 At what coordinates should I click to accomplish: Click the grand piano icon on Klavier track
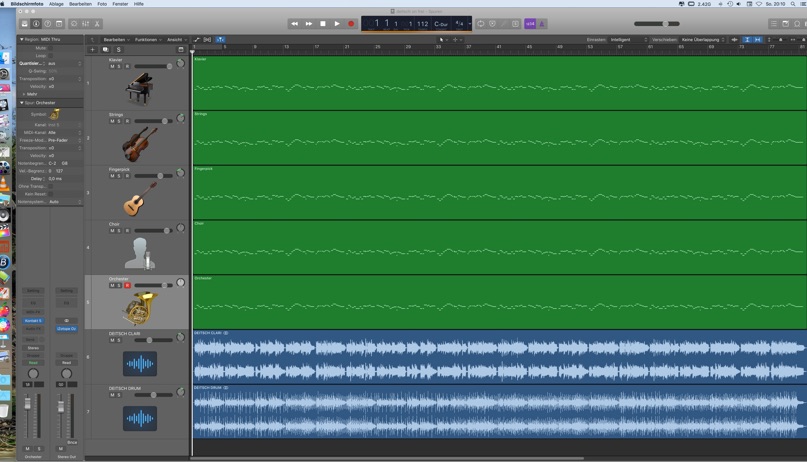tap(139, 88)
